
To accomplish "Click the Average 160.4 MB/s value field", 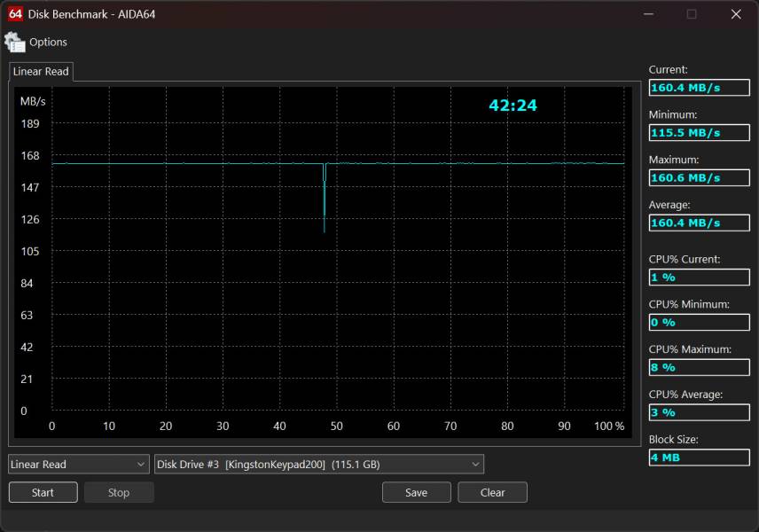I will 699,223.
